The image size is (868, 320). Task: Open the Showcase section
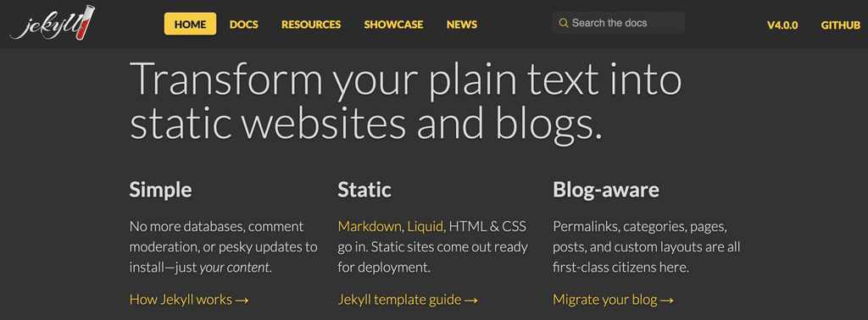pos(393,25)
